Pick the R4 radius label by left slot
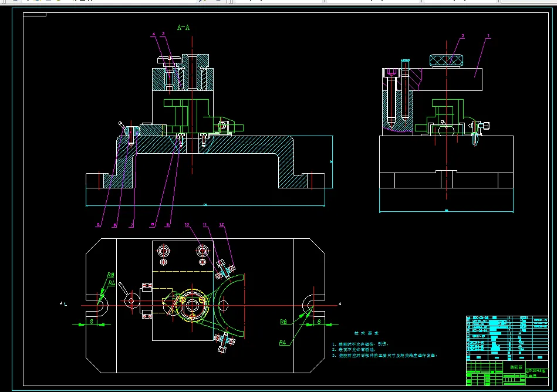 (x=112, y=283)
